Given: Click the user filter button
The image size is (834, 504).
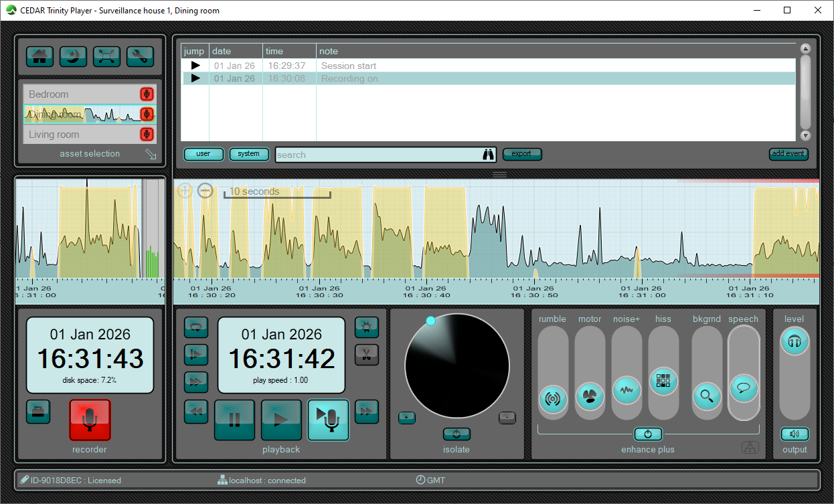Looking at the screenshot, I should point(203,154).
